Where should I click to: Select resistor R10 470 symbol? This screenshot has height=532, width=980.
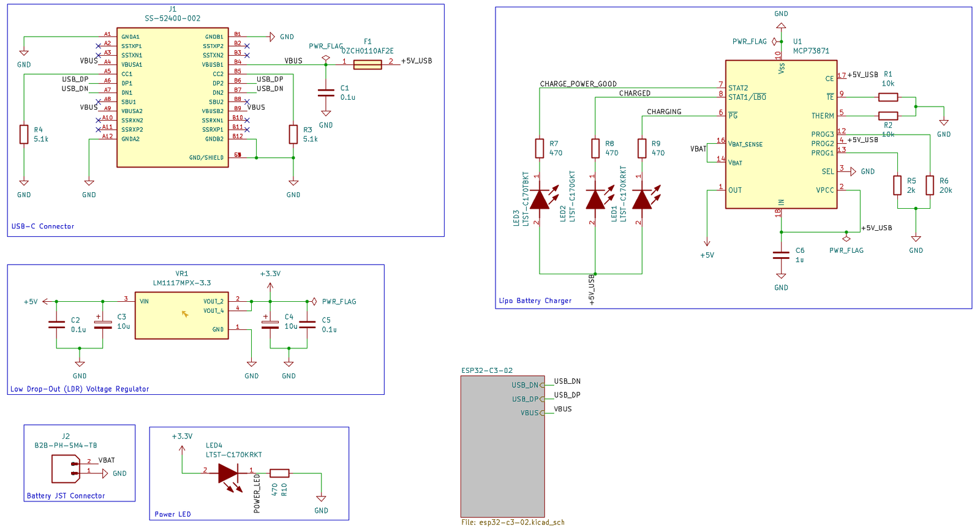(x=279, y=473)
